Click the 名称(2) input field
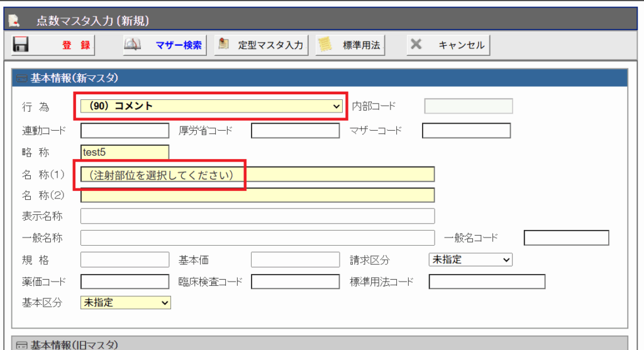 257,195
